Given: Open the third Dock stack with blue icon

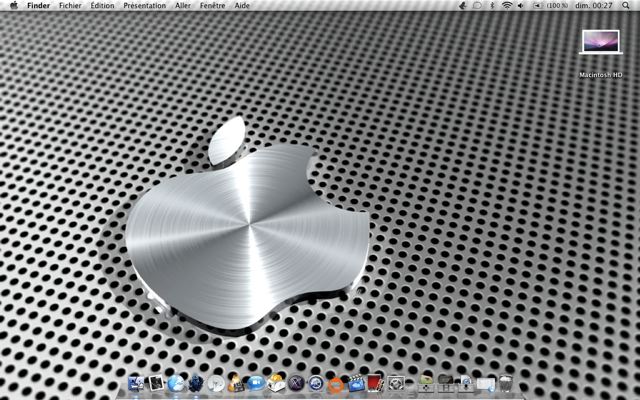Looking at the screenshot, I should tap(466, 384).
